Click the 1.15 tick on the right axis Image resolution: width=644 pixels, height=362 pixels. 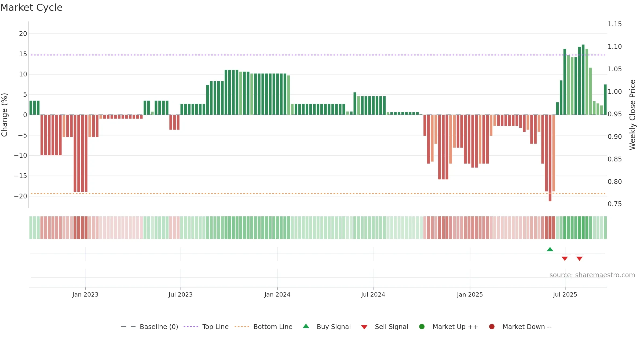(615, 24)
